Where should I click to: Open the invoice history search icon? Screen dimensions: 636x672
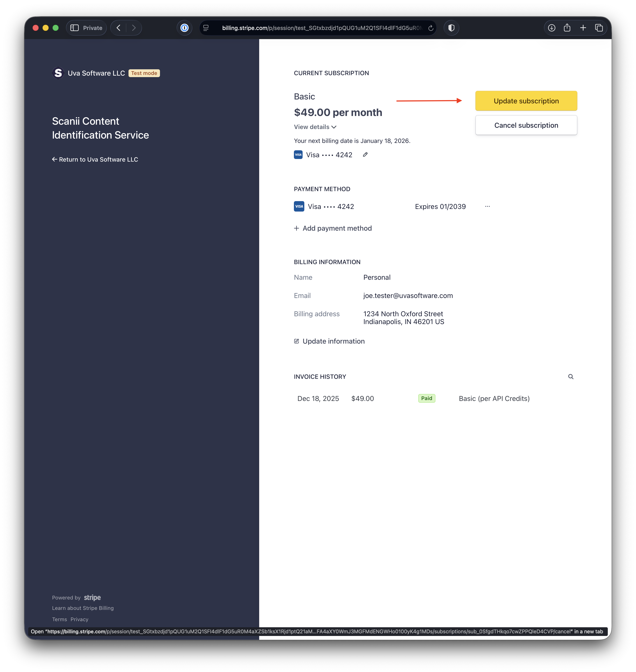[x=571, y=377]
